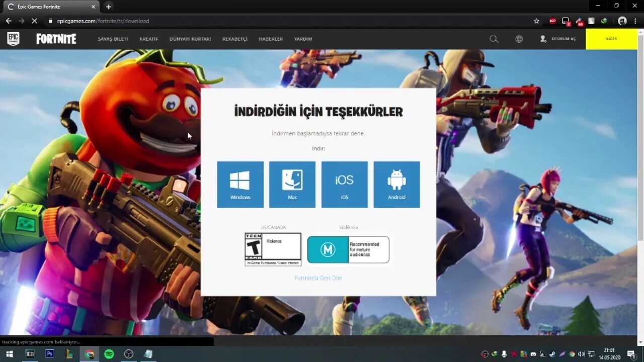The width and height of the screenshot is (644, 362).
Task: Open the red ABP extension icon
Action: [x=552, y=21]
